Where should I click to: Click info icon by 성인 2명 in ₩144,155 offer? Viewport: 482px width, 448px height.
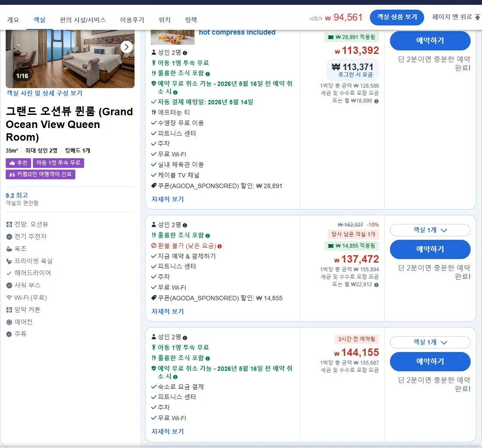coord(185,338)
